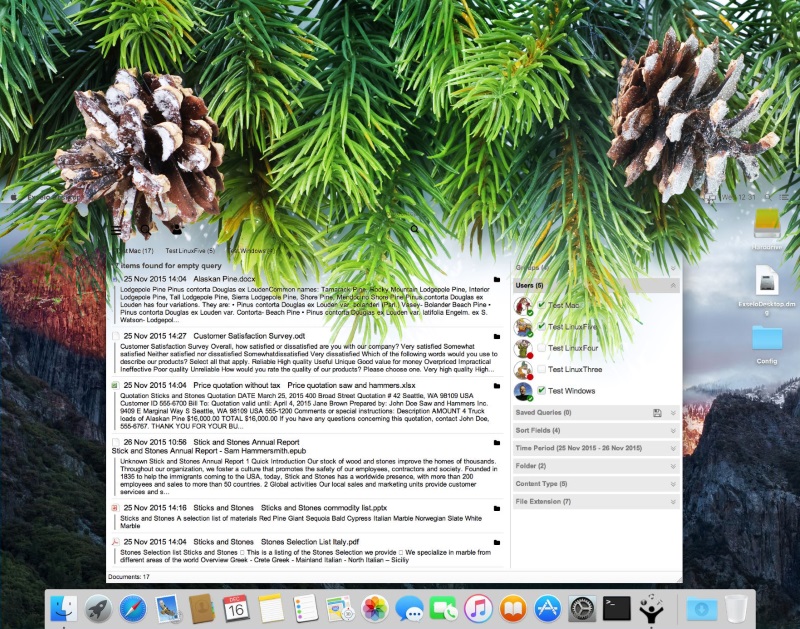Click the xlsx file type icon of Price quotation
This screenshot has height=629, width=800.
[x=115, y=386]
